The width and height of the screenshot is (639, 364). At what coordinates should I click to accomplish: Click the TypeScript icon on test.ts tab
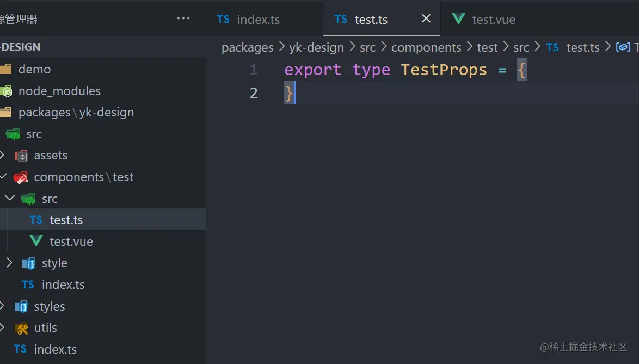(341, 19)
